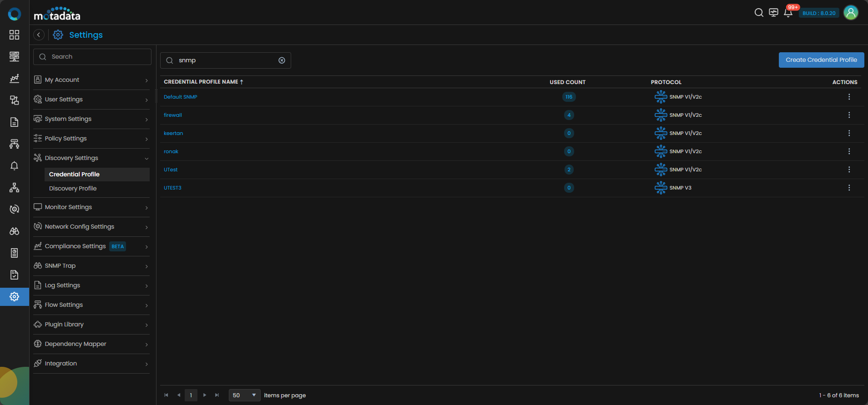
Task: Go to the previous page of results
Action: (179, 395)
